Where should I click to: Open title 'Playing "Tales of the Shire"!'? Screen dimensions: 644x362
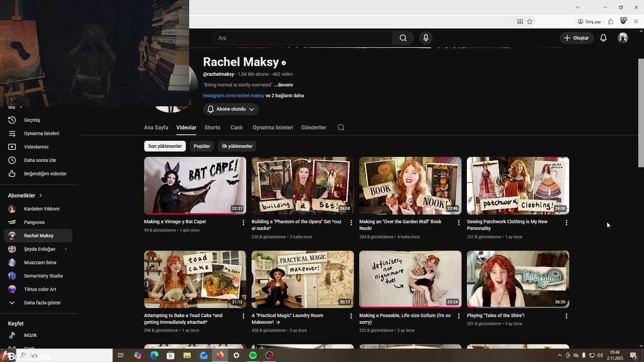point(496,316)
